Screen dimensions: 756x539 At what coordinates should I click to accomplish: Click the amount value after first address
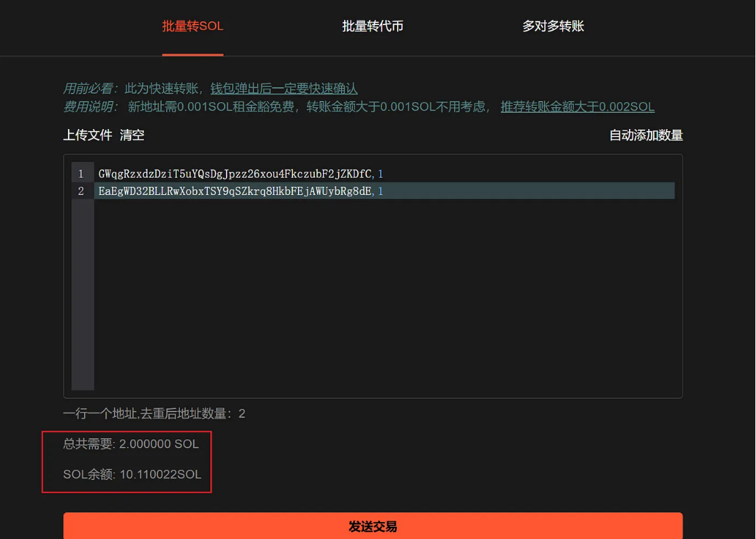381,174
